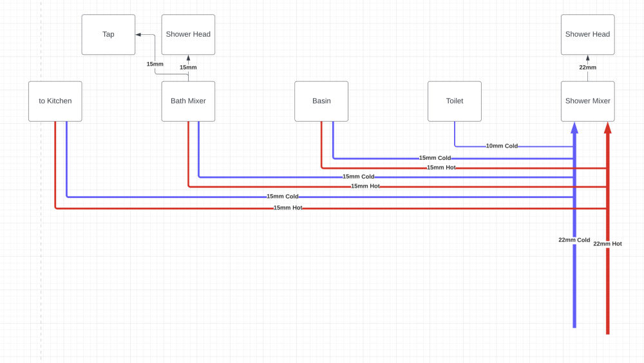Select the Shower Head above Bath Mixer
This screenshot has height=363, width=644.
click(188, 35)
